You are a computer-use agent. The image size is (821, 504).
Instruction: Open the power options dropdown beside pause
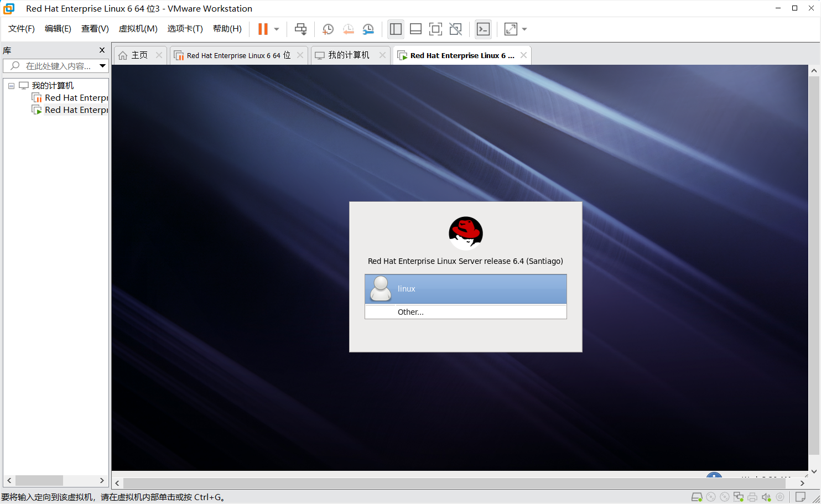[277, 29]
